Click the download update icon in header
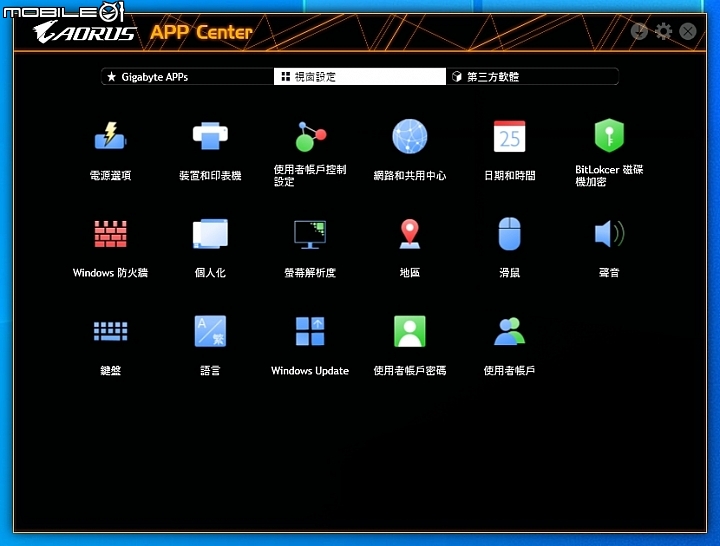The image size is (720, 546). pos(639,31)
